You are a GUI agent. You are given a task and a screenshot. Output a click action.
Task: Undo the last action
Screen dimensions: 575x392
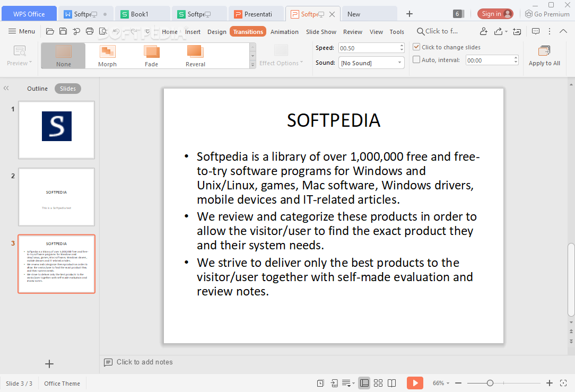[116, 31]
